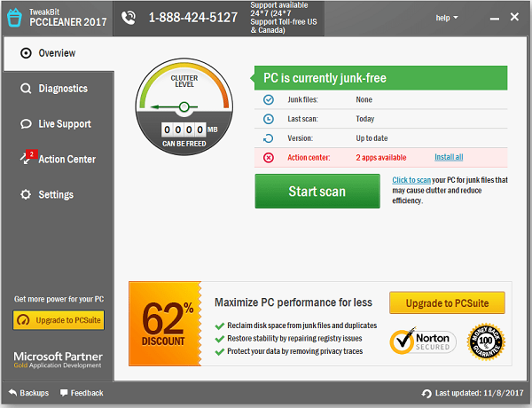Click the speedometer icon on sidebar Upgrade button

pos(23,320)
